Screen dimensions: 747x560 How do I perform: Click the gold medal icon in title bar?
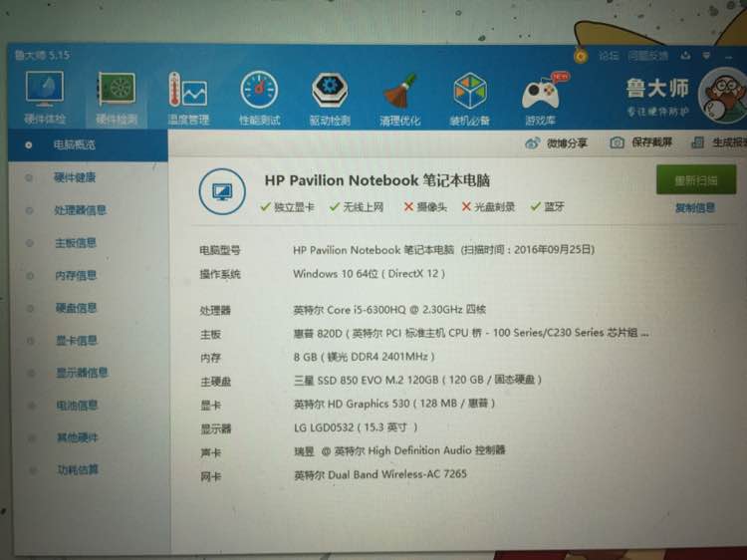click(581, 56)
